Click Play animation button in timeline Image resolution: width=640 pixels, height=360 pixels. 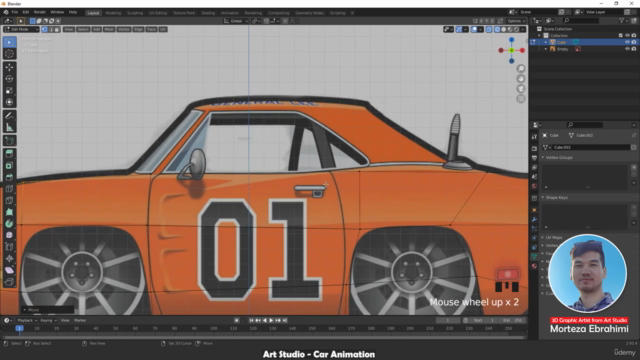pyautogui.click(x=271, y=320)
